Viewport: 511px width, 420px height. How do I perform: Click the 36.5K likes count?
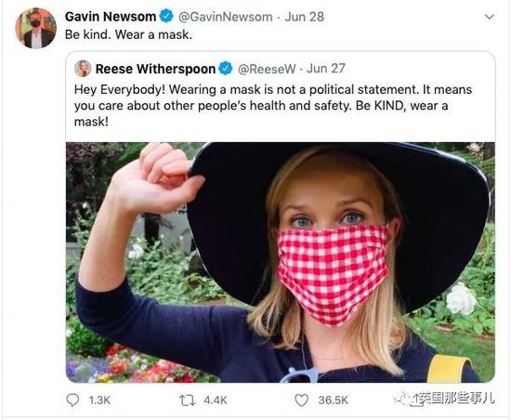click(x=333, y=400)
